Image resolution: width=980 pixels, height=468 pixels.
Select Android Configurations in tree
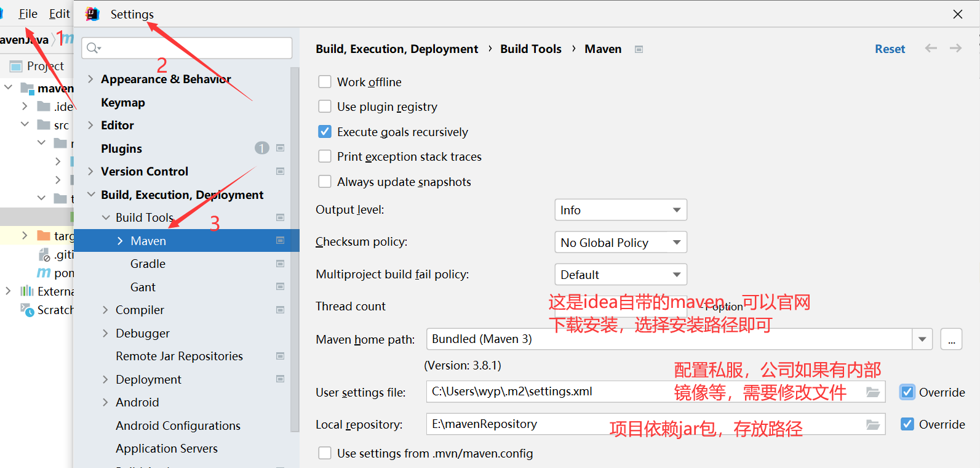(178, 426)
